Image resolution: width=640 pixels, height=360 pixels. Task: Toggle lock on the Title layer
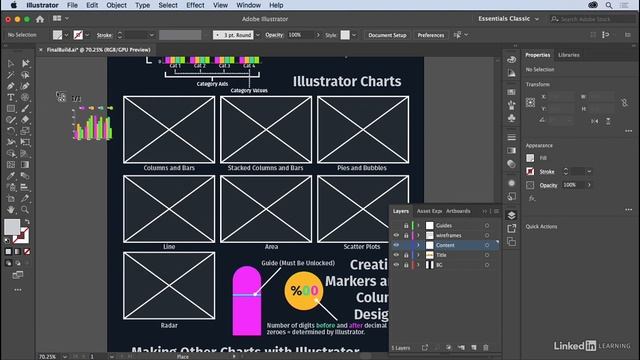(406, 255)
